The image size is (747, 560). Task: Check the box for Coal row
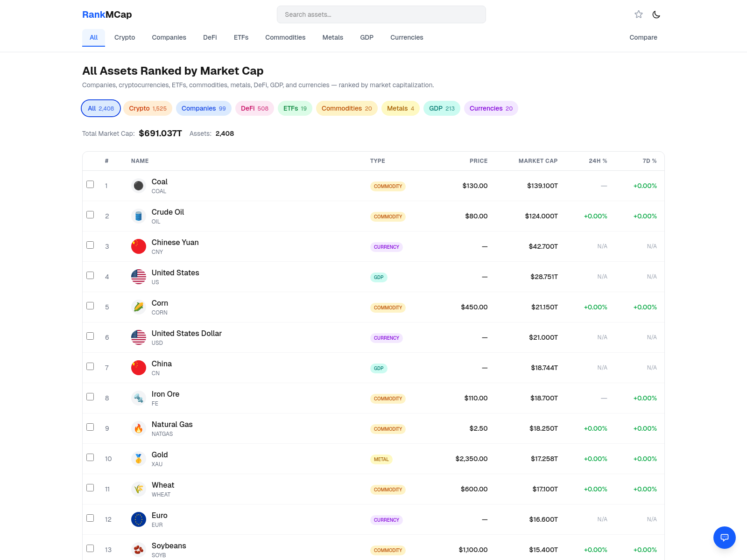[x=90, y=184]
